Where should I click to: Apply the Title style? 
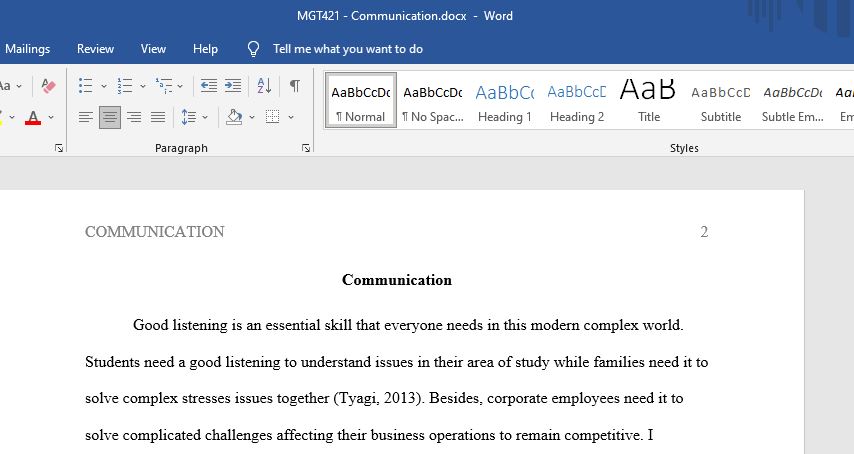coord(649,101)
